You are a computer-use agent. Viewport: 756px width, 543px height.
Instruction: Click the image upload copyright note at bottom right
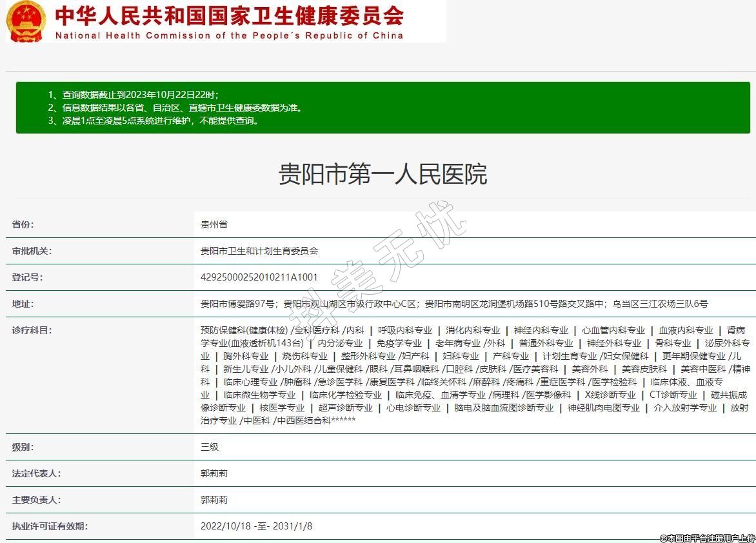coord(707,538)
